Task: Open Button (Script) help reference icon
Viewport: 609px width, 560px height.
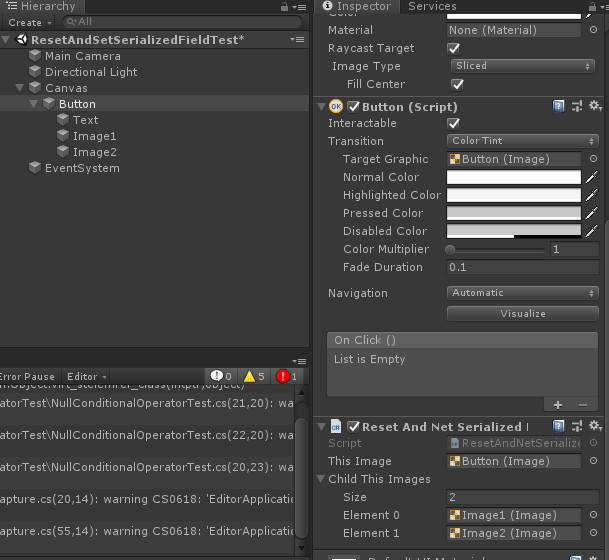Action: tap(558, 106)
